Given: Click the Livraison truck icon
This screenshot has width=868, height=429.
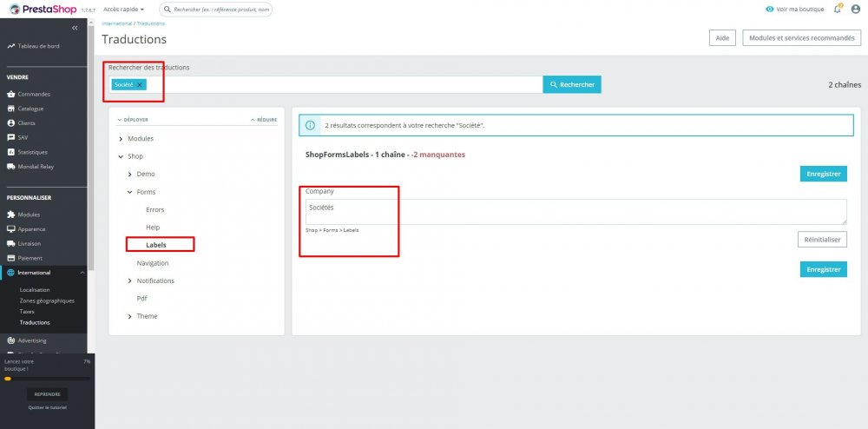Looking at the screenshot, I should coord(10,243).
